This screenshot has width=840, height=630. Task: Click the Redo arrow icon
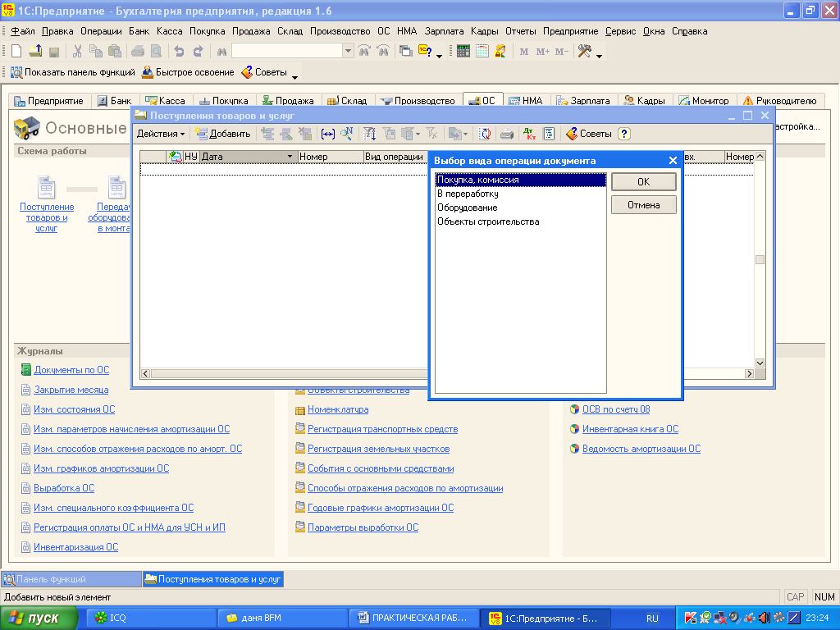click(198, 52)
